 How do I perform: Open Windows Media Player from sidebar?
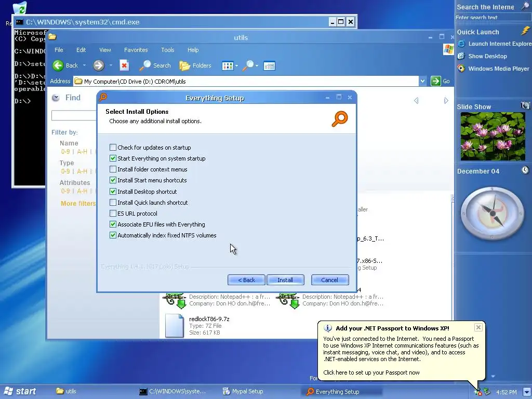coord(494,69)
